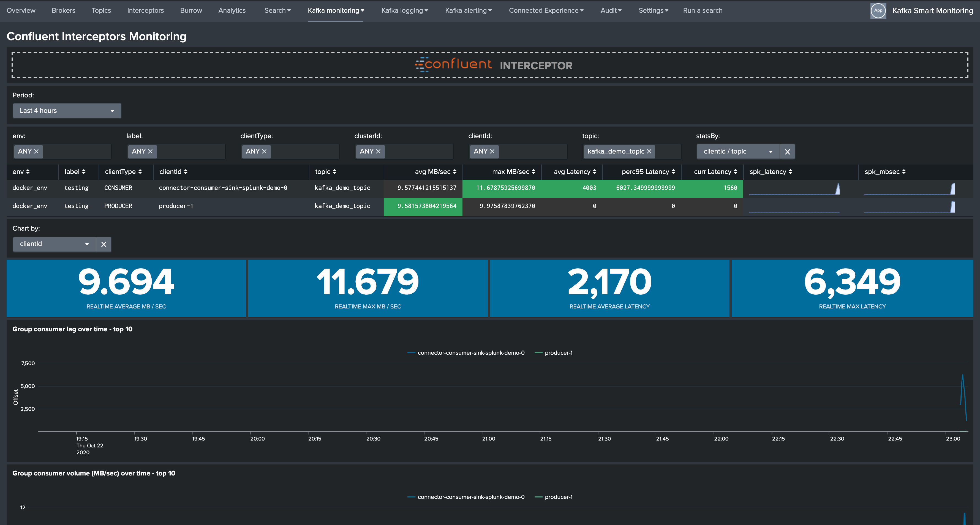Screen dimensions: 980x525
Task: Expand the Kafka alerting menu
Action: [468, 11]
